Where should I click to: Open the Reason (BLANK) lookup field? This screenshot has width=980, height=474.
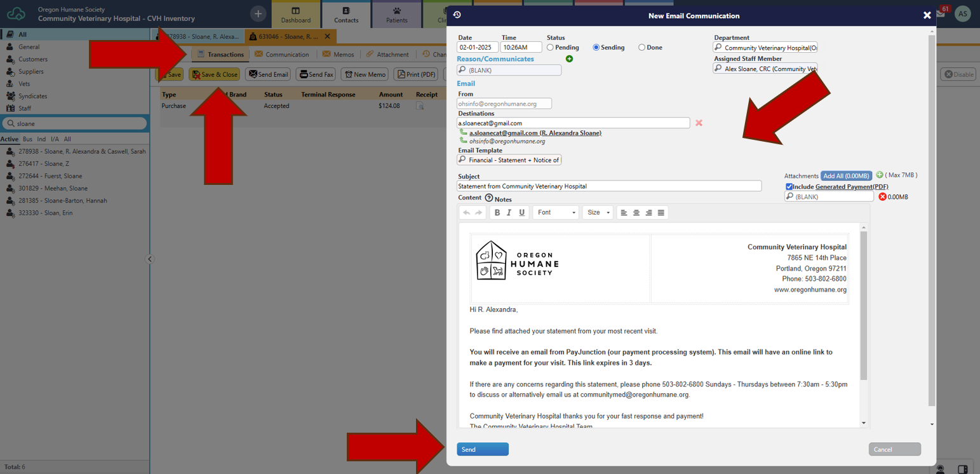point(509,71)
